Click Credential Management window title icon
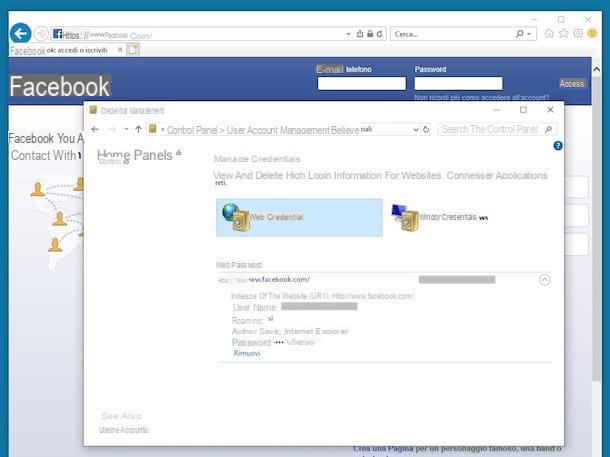 [x=93, y=110]
